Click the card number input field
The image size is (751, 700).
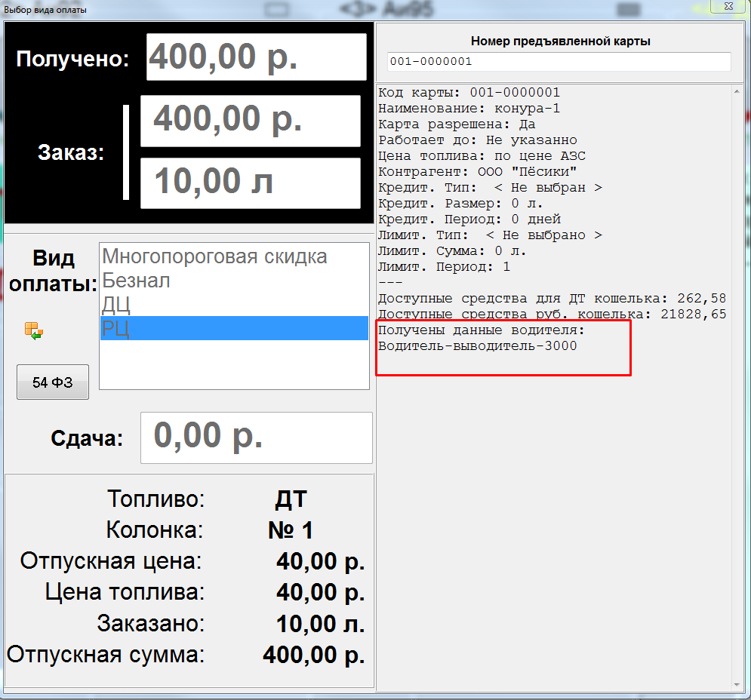pos(559,62)
